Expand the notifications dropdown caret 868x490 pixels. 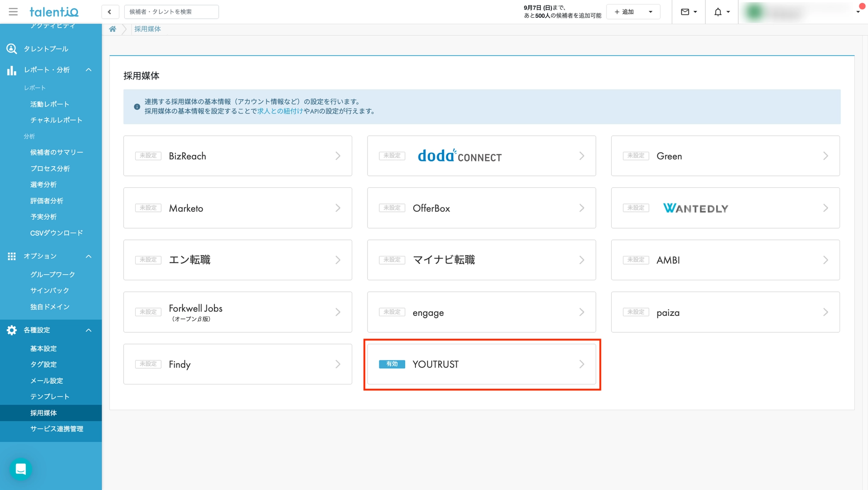[x=728, y=12]
